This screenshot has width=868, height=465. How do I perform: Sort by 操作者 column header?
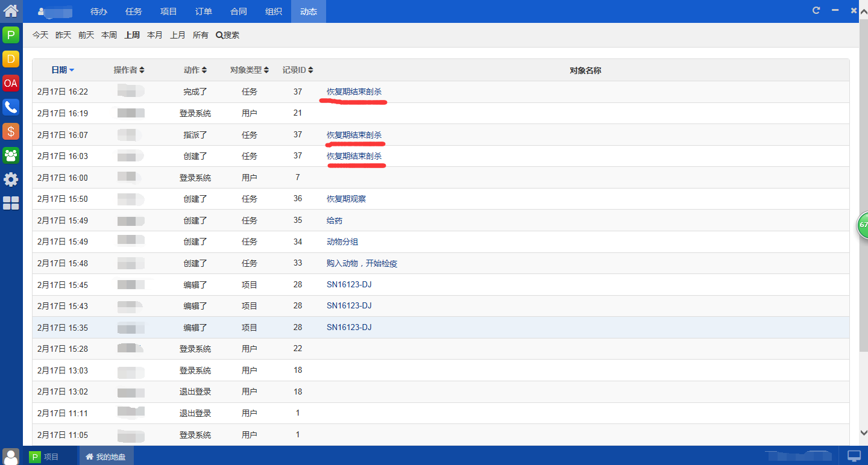coord(128,70)
